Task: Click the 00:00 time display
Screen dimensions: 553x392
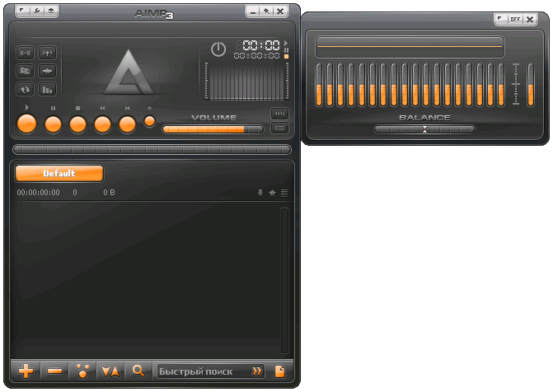Action: (x=261, y=45)
